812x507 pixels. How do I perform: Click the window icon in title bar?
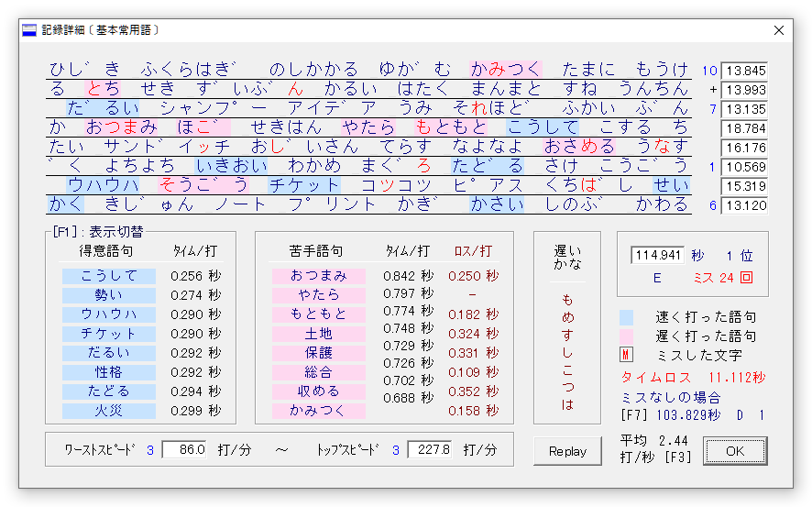(29, 30)
